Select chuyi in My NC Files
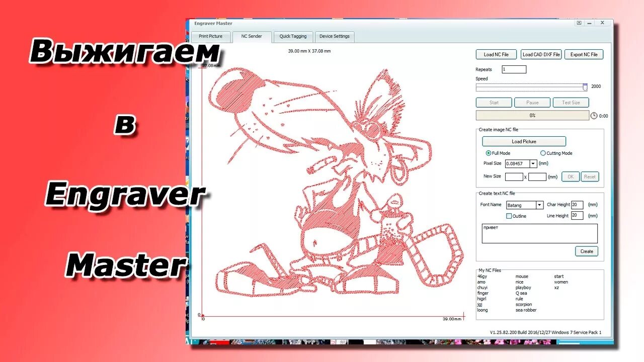Viewport: 644px width, 362px height. 482,288
